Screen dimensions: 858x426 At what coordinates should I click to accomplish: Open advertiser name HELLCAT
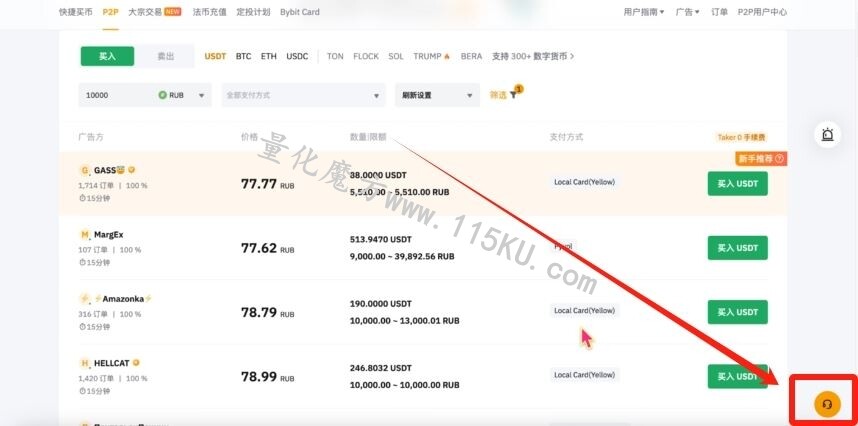click(112, 363)
